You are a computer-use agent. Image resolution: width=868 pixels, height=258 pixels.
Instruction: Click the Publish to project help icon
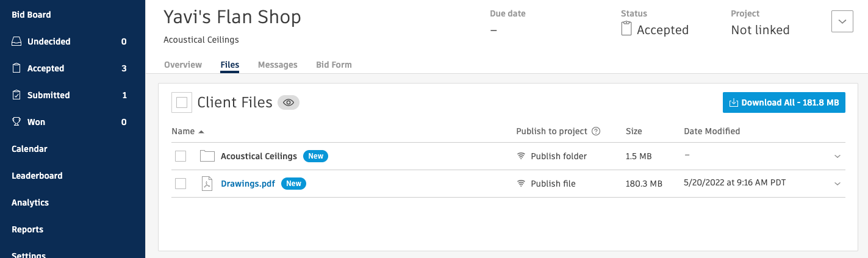tap(597, 131)
